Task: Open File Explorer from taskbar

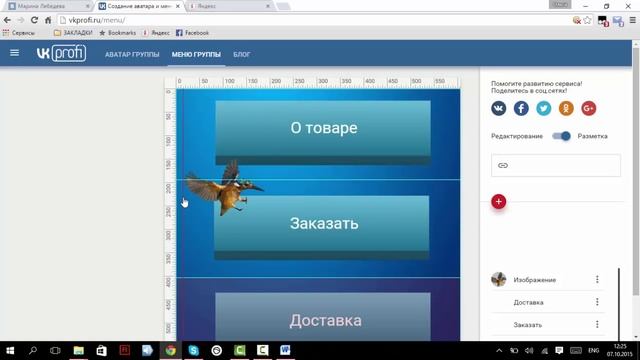Action: [78, 350]
